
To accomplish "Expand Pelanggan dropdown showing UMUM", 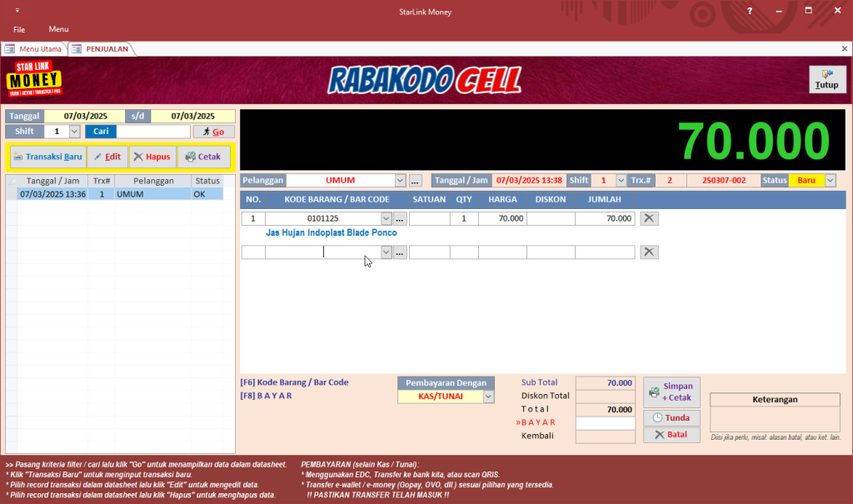I will (x=401, y=180).
